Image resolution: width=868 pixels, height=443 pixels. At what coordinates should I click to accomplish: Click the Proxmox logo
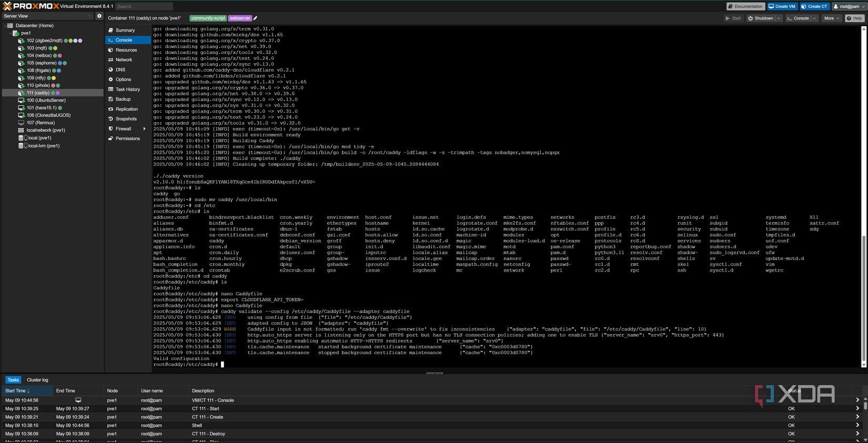[31, 6]
